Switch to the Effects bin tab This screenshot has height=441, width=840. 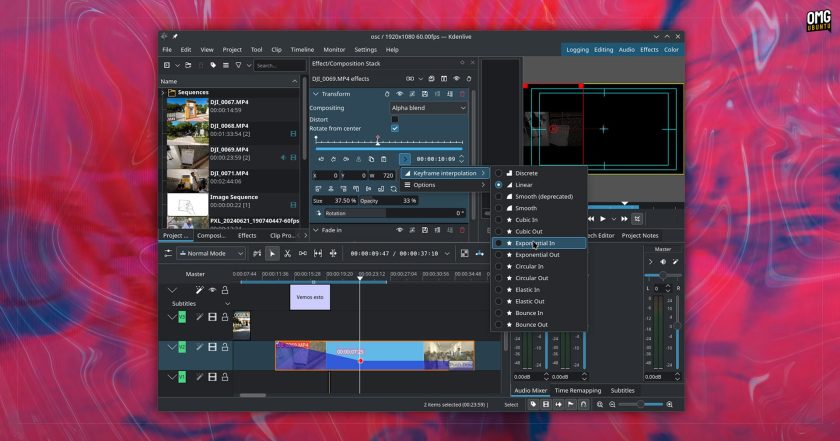tap(247, 235)
